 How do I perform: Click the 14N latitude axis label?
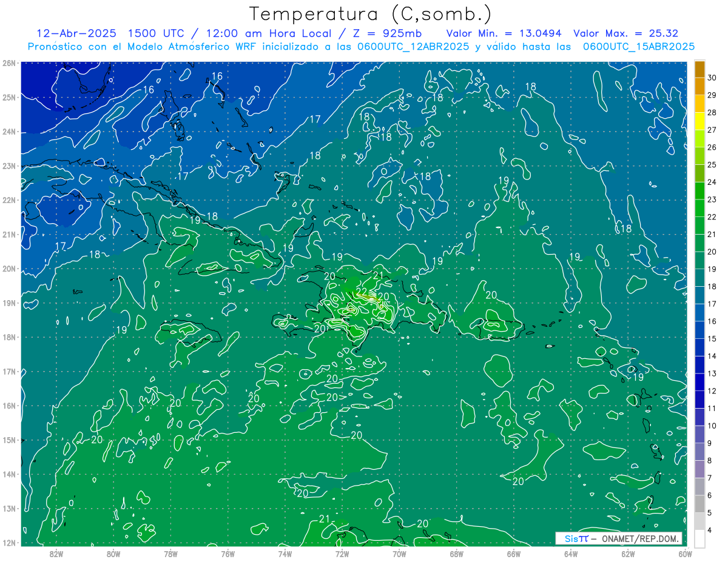coord(9,474)
